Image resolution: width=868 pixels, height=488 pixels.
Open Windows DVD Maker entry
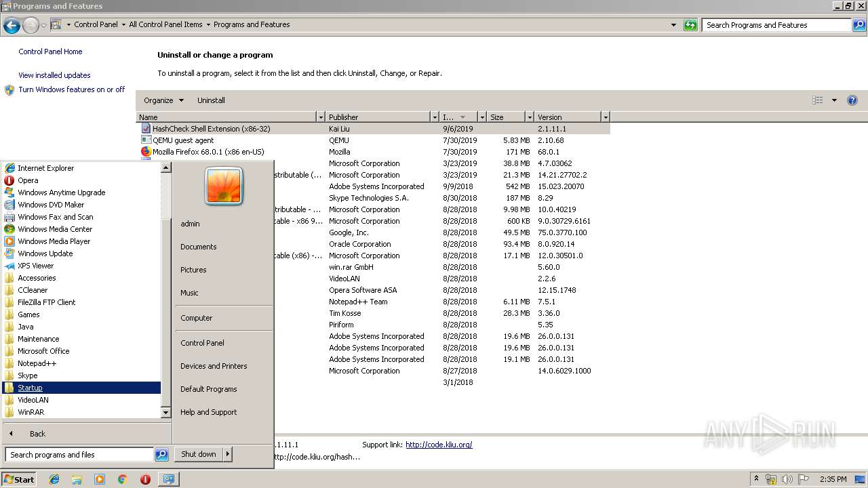click(x=51, y=205)
